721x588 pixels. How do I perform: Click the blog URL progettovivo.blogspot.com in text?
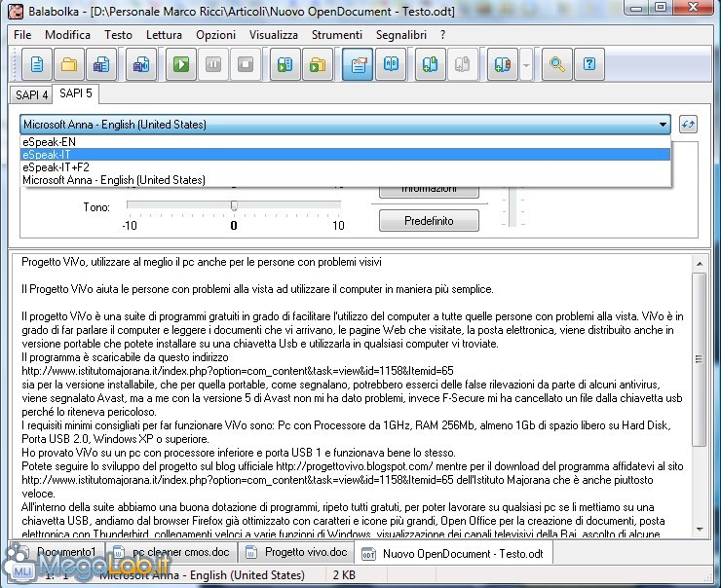[355, 466]
